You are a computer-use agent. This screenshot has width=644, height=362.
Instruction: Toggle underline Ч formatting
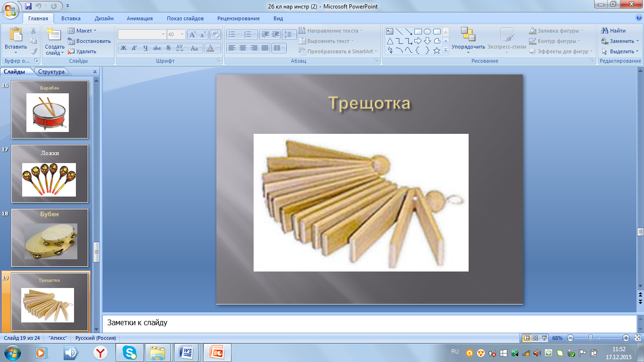click(146, 48)
